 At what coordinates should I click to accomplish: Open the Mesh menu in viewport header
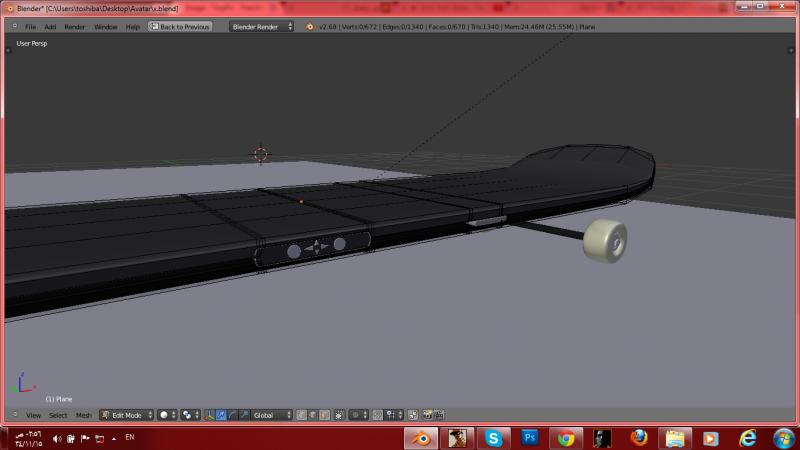coord(84,415)
